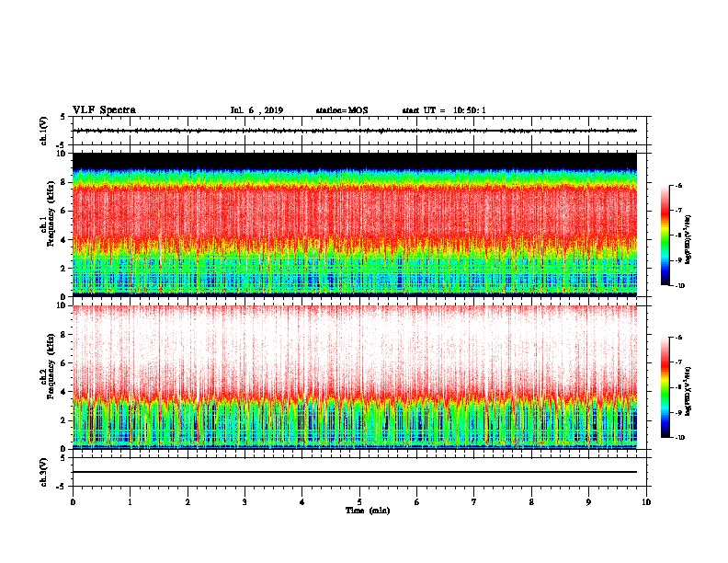Click the "Time (min)" x-axis label

click(368, 511)
